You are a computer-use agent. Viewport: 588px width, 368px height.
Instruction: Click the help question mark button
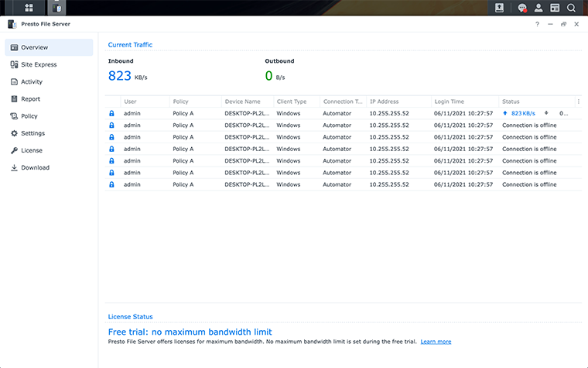pos(537,24)
